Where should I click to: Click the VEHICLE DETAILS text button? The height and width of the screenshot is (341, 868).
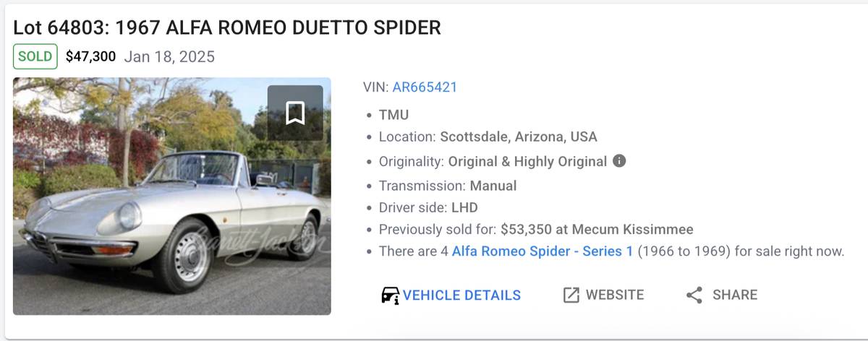(461, 295)
